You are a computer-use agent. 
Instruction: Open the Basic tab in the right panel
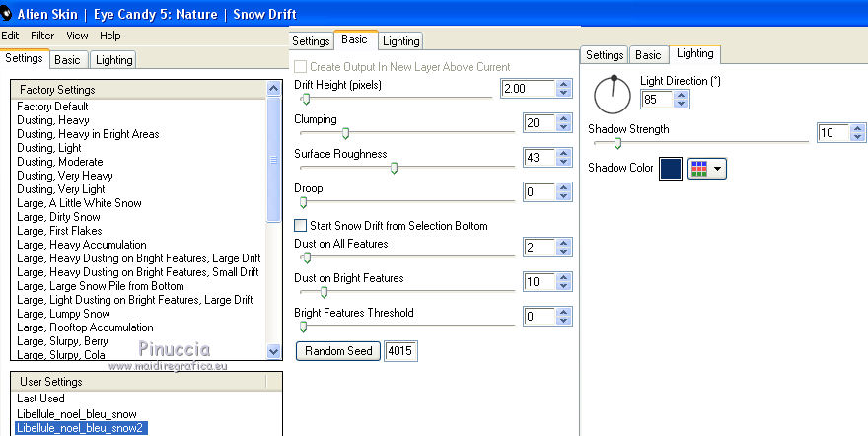[x=648, y=55]
